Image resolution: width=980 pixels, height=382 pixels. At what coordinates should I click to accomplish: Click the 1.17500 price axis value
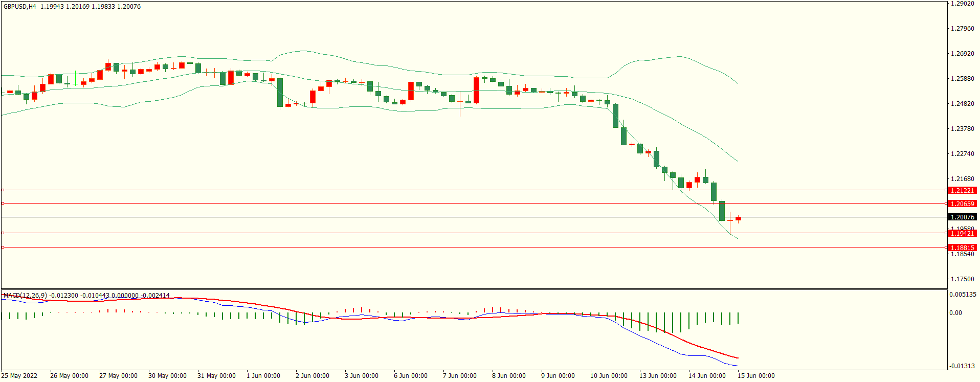point(962,279)
